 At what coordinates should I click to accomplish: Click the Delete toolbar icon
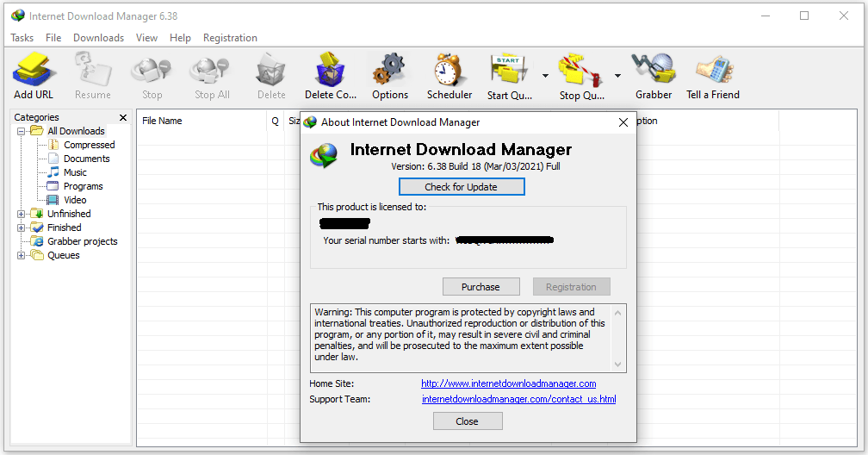[270, 70]
